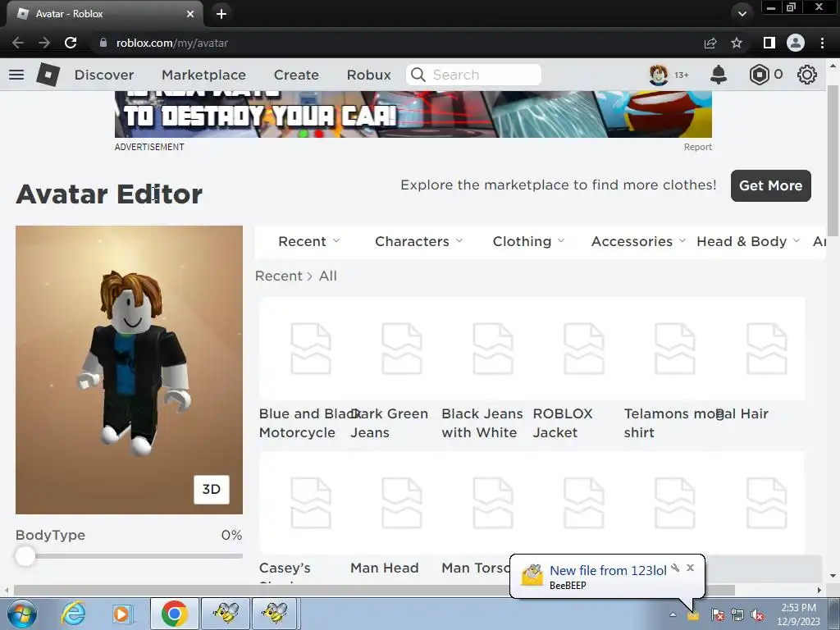Go to the Discover page
The image size is (840, 630).
(x=104, y=75)
